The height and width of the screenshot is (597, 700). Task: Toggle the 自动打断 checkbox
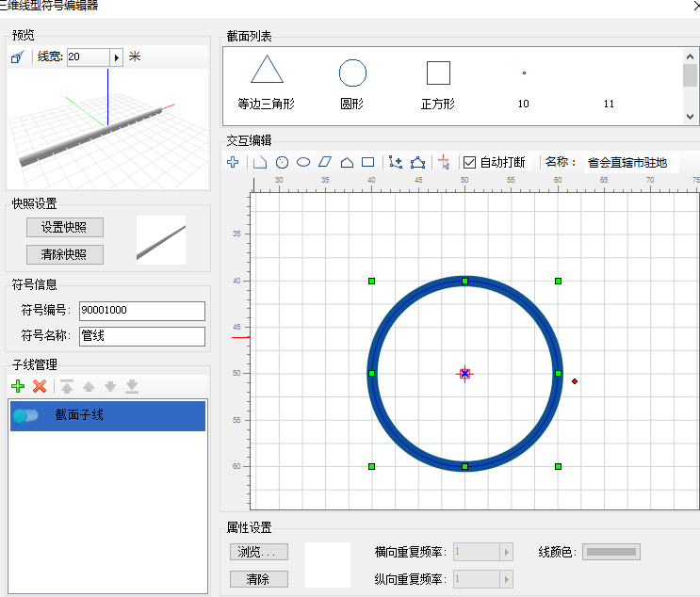[469, 162]
